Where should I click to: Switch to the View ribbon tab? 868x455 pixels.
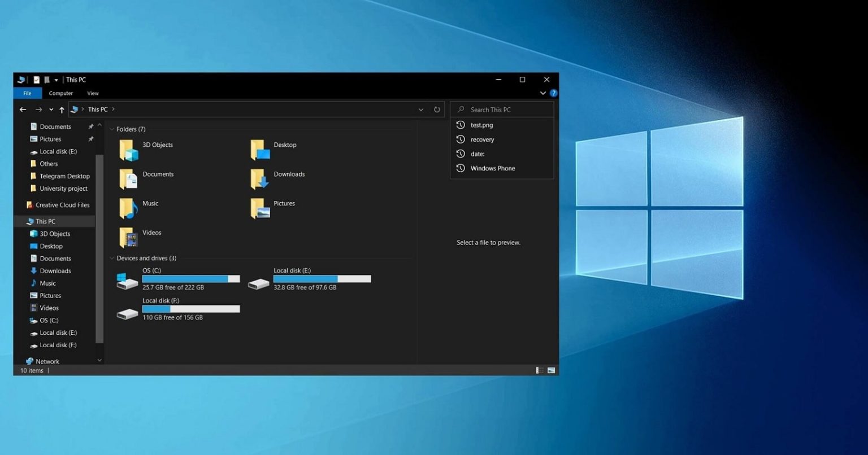tap(92, 93)
